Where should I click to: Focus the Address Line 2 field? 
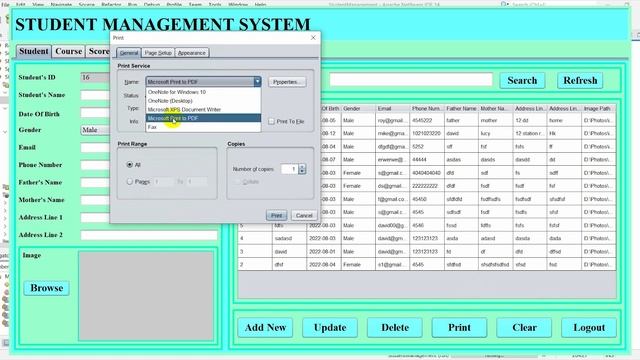tap(149, 235)
